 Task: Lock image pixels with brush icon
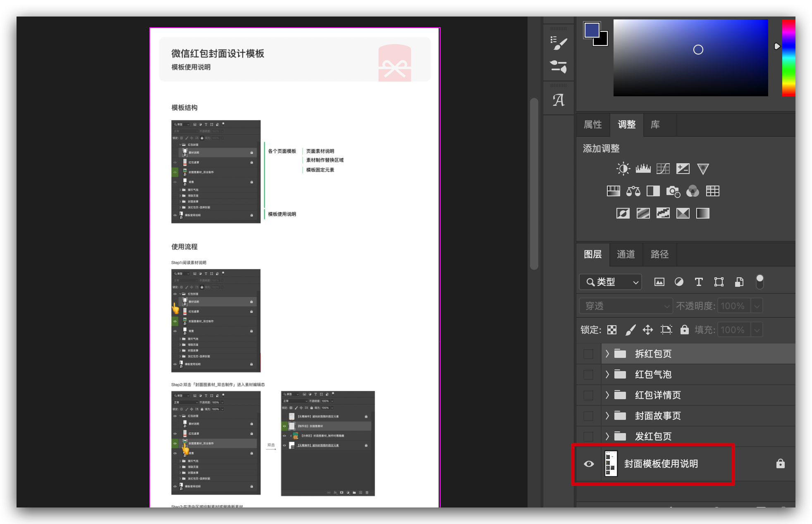tap(630, 330)
